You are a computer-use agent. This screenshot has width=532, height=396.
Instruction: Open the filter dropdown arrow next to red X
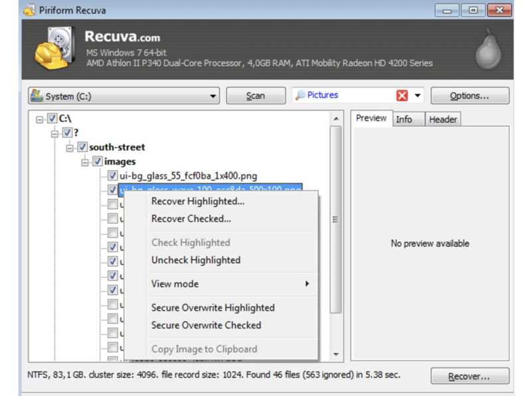click(418, 96)
